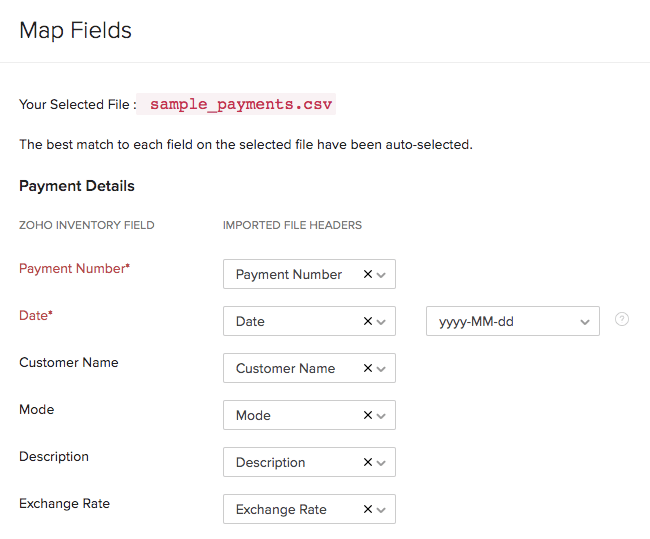Expand the Payment Number dropdown arrow

click(382, 275)
